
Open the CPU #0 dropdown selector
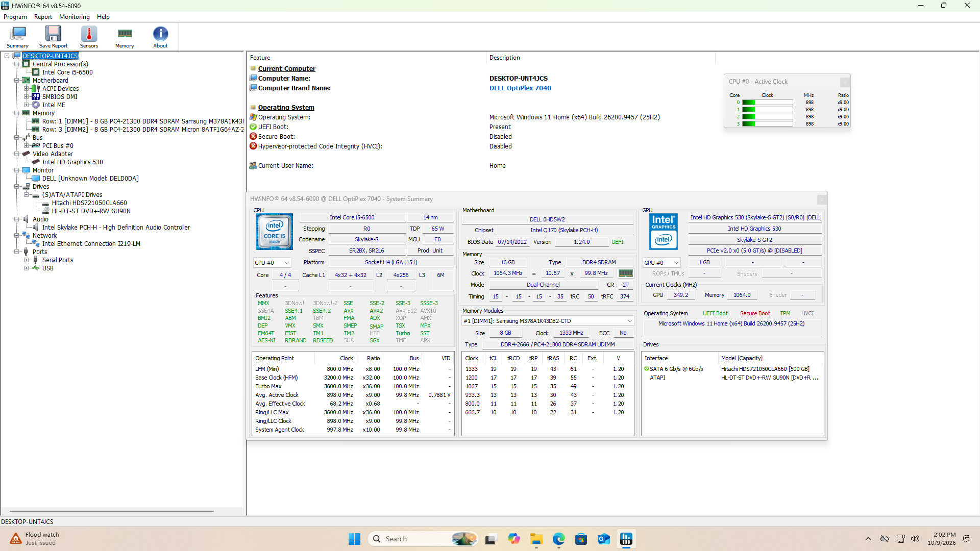click(272, 263)
